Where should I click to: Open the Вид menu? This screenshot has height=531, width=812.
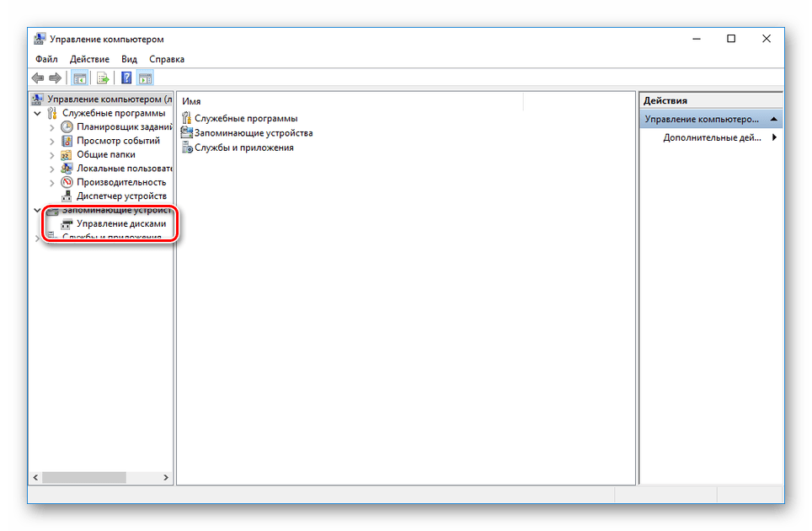tap(129, 59)
